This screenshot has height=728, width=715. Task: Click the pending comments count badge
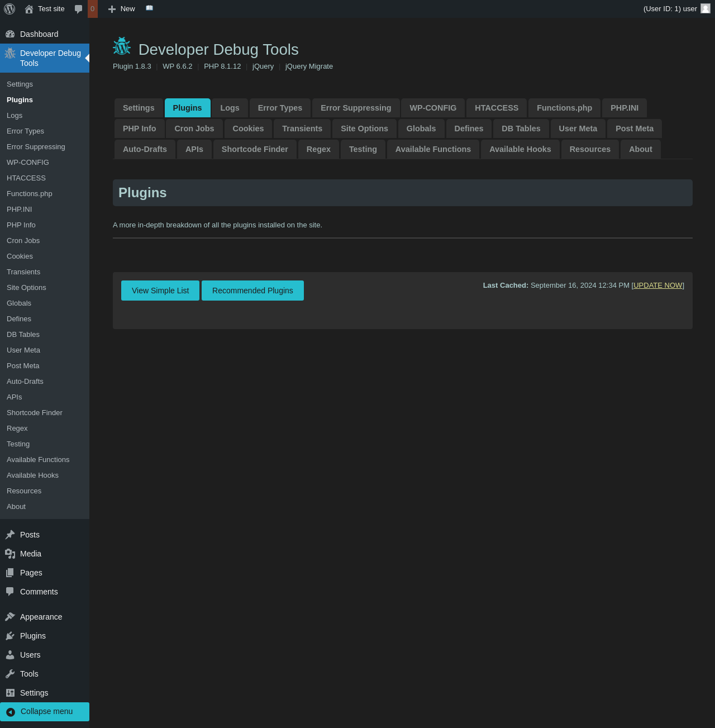(93, 9)
